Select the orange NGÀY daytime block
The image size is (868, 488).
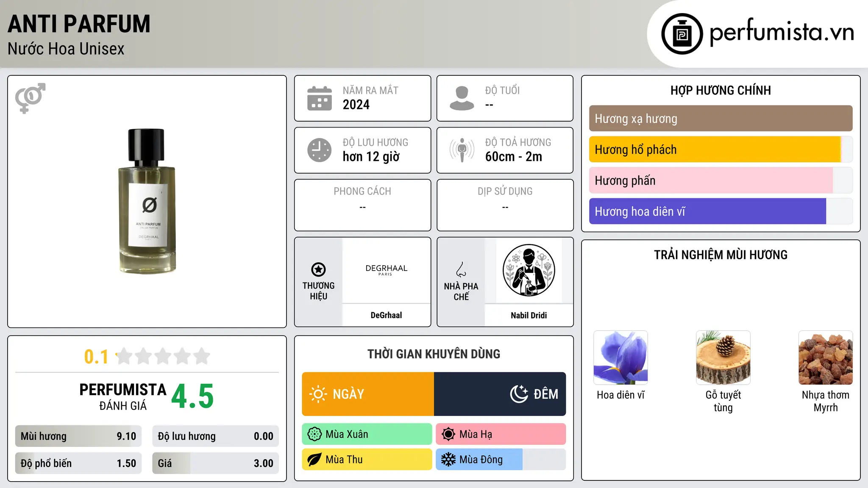pyautogui.click(x=368, y=394)
